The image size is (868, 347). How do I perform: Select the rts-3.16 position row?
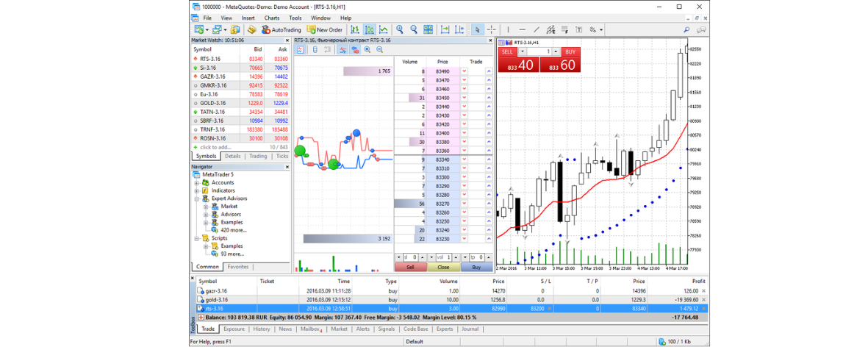pos(452,308)
